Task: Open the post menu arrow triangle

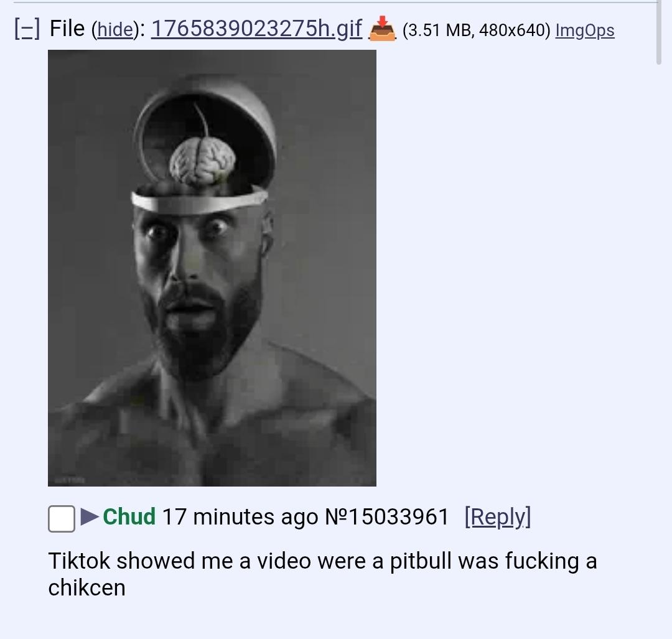Action: [x=89, y=516]
